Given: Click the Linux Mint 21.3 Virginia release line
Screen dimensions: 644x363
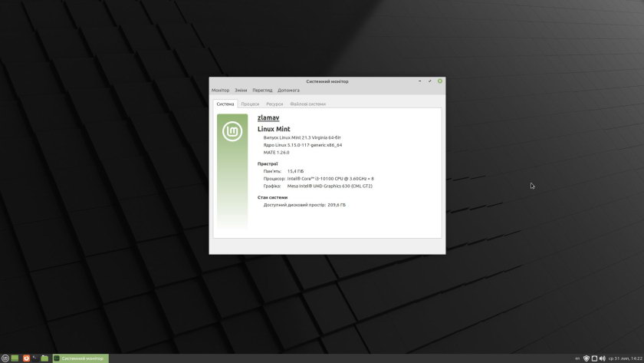Looking at the screenshot, I should 302,137.
